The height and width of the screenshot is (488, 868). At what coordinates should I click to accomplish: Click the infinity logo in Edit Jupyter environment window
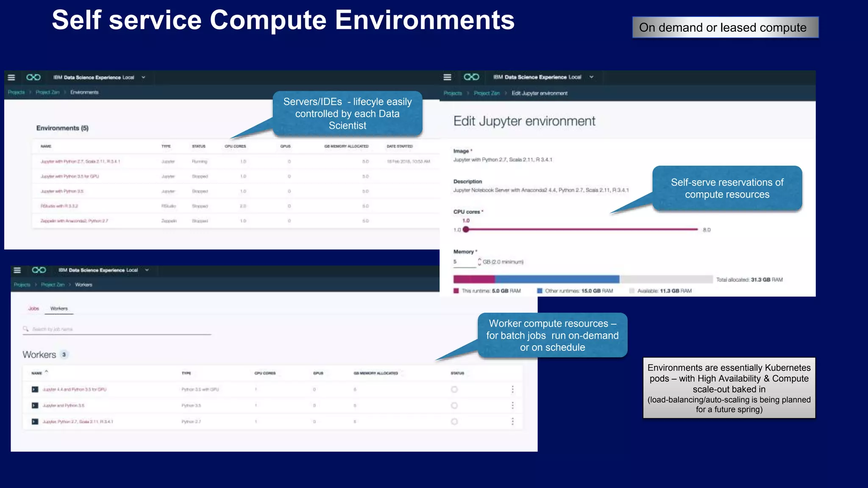(x=471, y=77)
